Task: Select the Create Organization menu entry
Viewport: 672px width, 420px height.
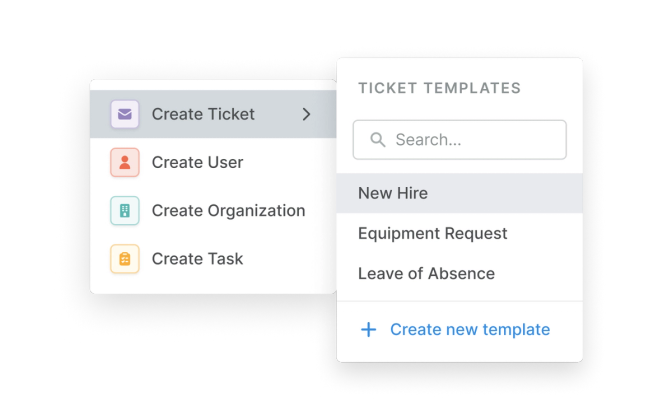Action: 228,211
